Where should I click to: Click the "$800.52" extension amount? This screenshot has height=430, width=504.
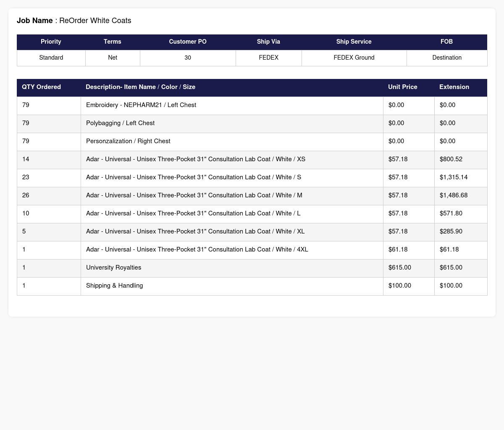[451, 159]
